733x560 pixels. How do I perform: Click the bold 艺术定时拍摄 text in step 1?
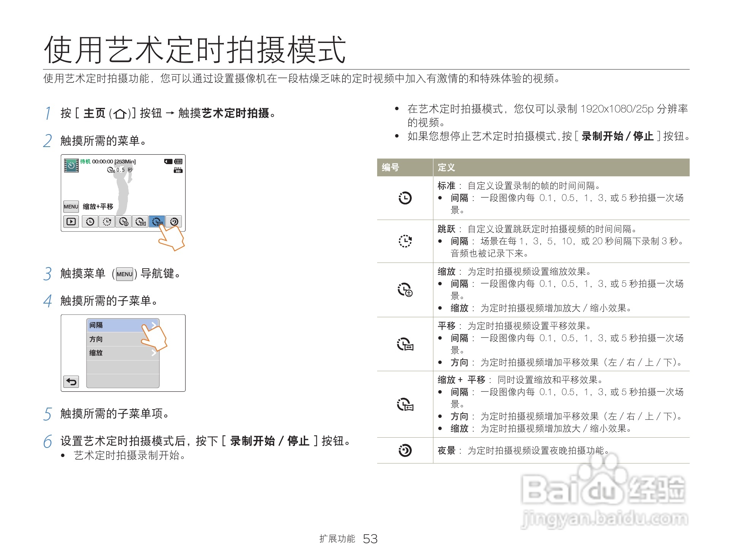pyautogui.click(x=235, y=113)
